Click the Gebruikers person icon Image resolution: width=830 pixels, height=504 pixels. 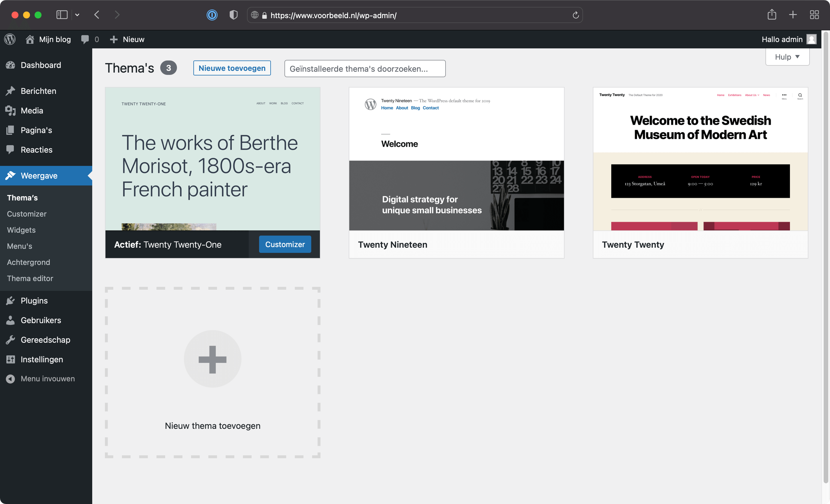pyautogui.click(x=10, y=320)
